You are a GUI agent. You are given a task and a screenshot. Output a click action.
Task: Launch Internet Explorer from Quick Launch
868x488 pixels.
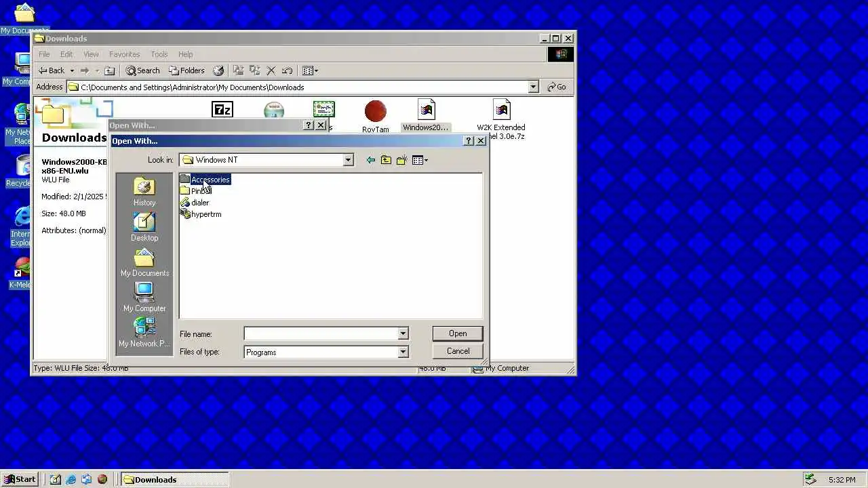click(71, 479)
